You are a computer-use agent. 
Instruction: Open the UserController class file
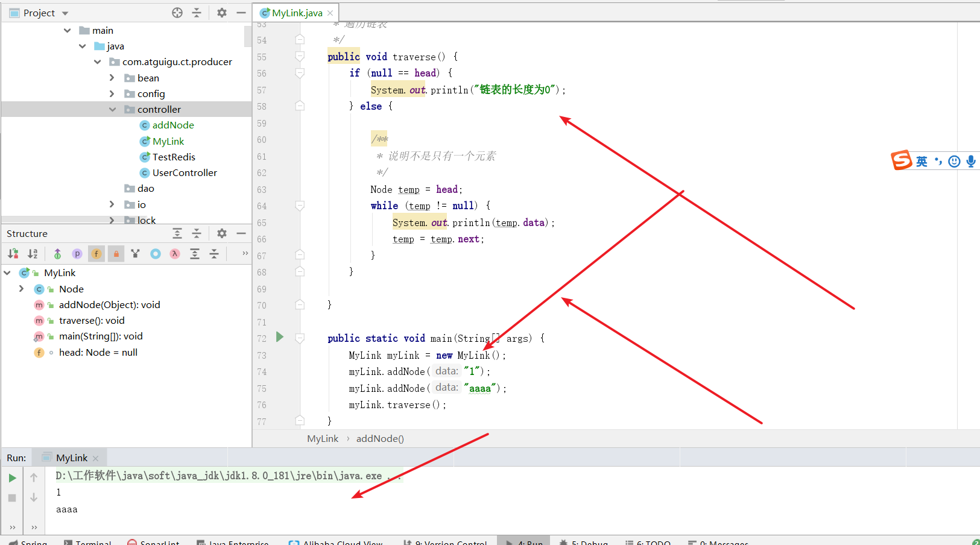(x=185, y=172)
